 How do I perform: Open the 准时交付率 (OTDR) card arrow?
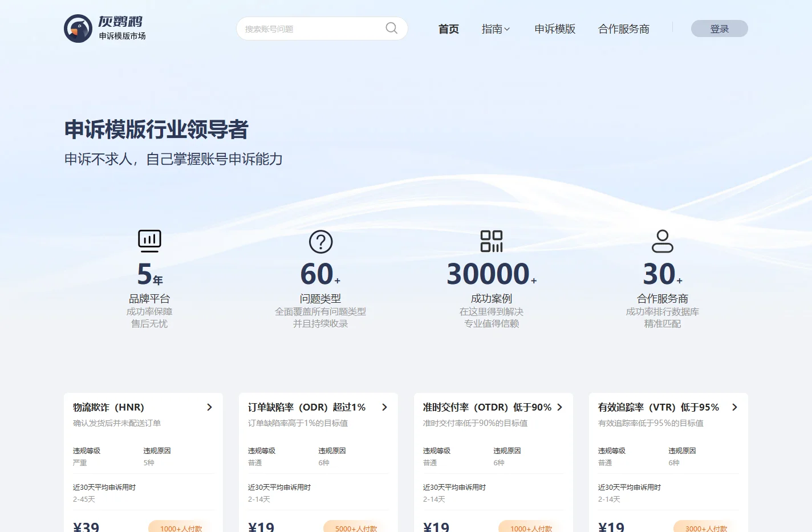tap(559, 407)
